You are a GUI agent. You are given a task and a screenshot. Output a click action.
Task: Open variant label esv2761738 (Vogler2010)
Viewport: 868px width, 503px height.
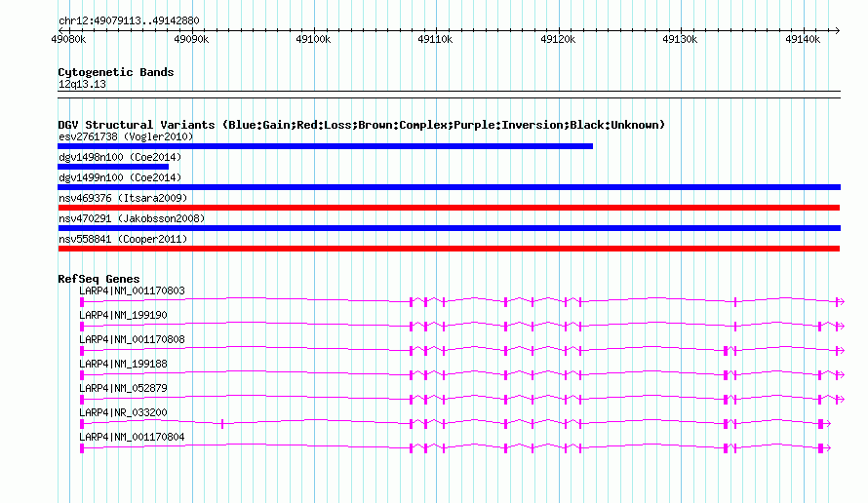[x=126, y=136]
